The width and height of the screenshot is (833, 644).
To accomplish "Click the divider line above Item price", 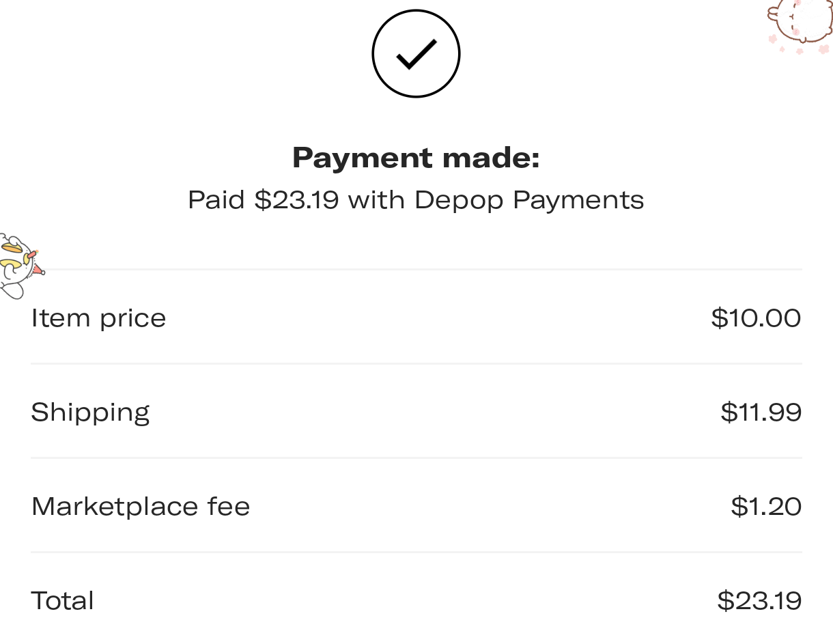I will point(416,270).
